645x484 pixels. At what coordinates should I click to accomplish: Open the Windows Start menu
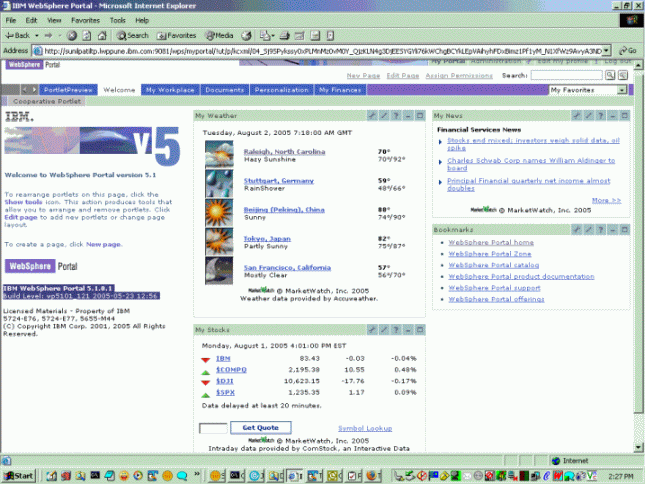[x=18, y=474]
